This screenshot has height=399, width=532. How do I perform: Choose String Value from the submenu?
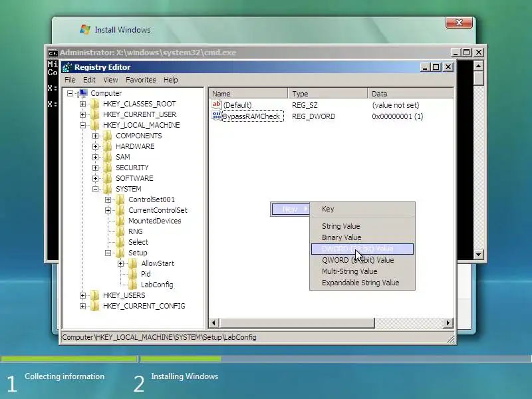(x=362, y=226)
